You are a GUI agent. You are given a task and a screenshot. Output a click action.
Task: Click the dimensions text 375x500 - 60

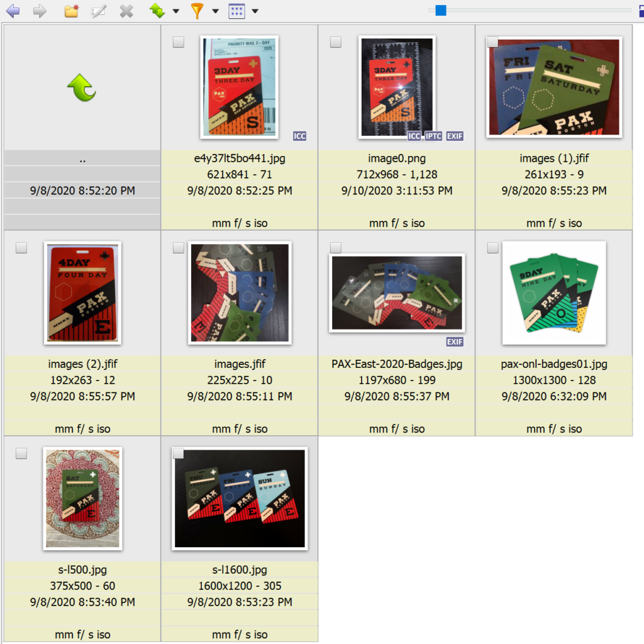pos(82,586)
